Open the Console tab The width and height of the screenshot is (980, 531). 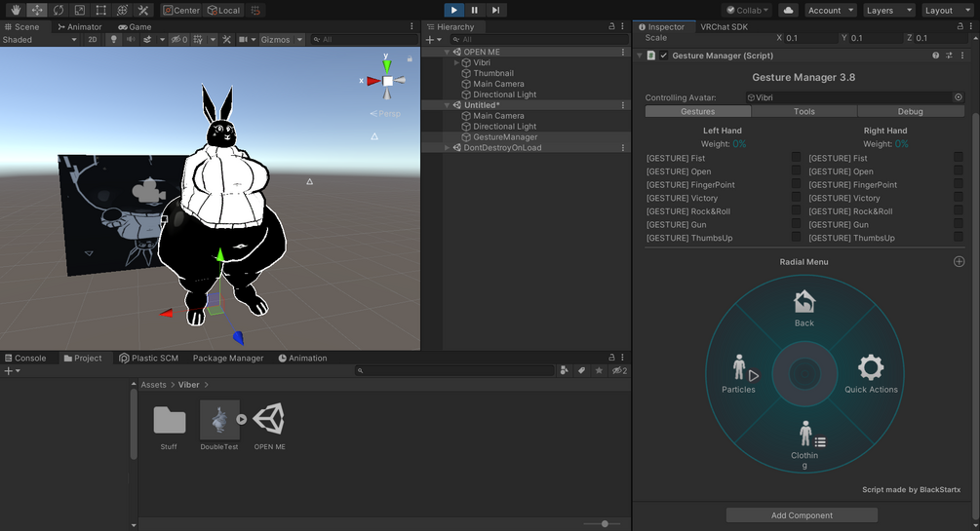25,358
